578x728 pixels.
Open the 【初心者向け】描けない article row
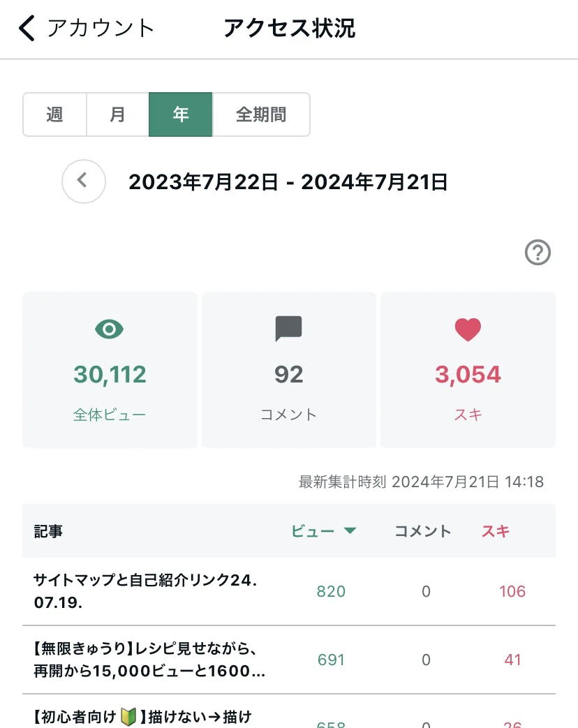(289, 712)
